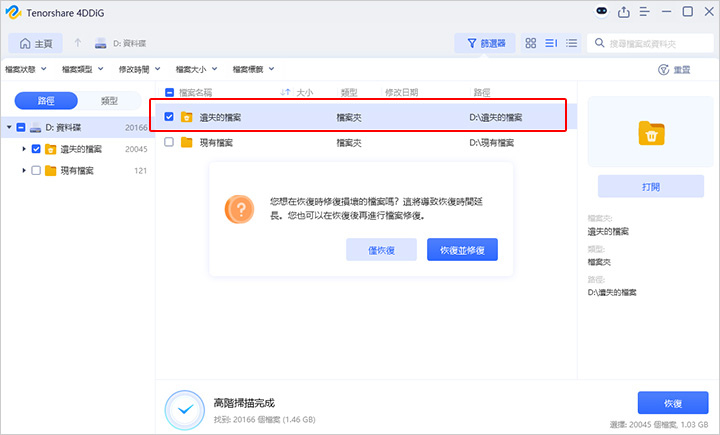
Task: Click the D: drive icon in breadcrumb
Action: (x=101, y=44)
